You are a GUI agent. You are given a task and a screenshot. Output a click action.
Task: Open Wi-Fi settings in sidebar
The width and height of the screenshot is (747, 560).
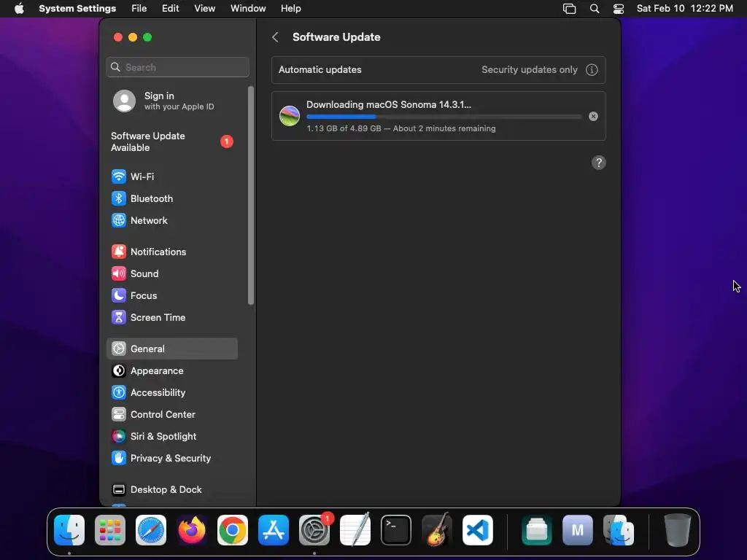coord(172,176)
